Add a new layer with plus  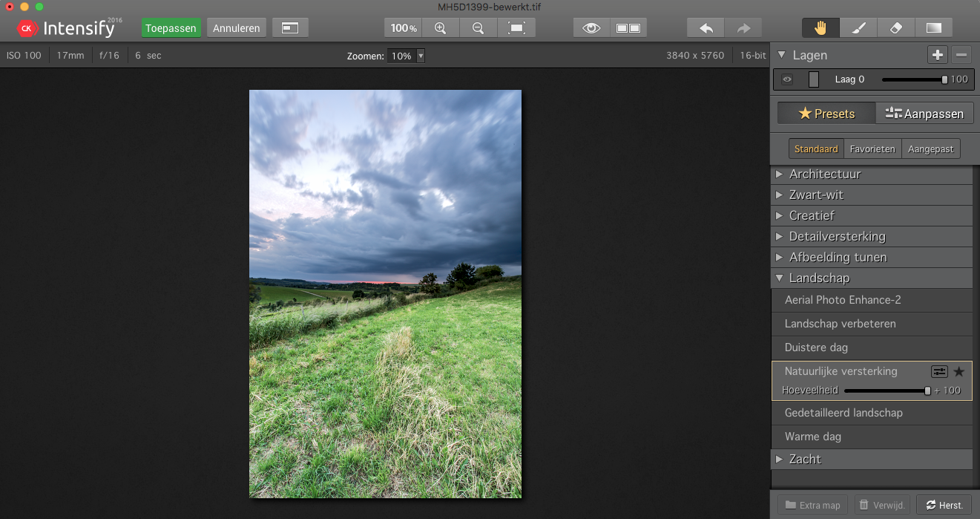[938, 55]
